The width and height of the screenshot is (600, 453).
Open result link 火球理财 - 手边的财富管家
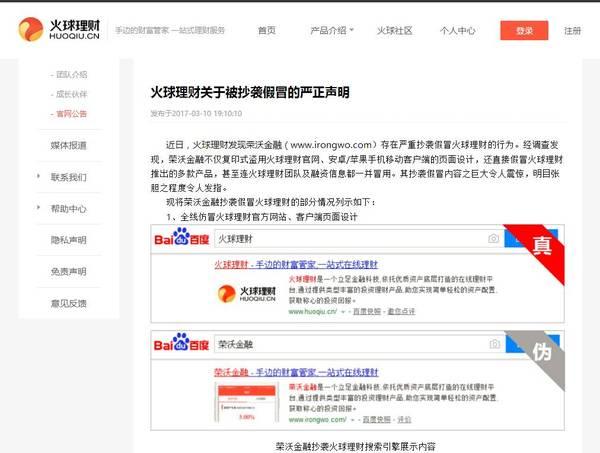point(296,264)
